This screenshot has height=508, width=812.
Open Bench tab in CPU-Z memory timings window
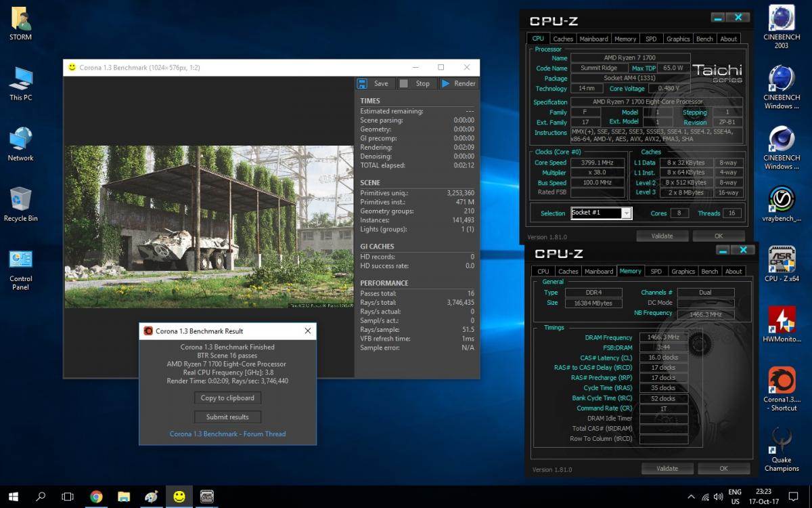[710, 271]
